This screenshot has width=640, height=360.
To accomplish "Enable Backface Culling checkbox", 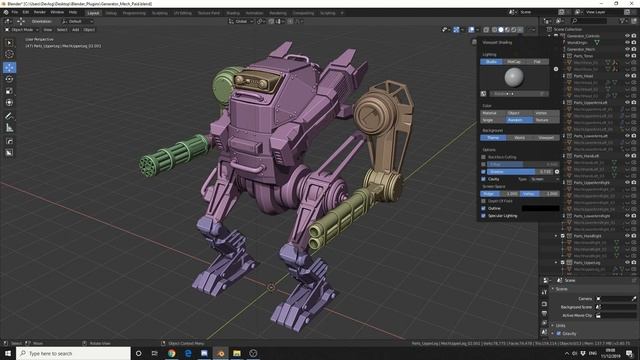I will pyautogui.click(x=484, y=157).
